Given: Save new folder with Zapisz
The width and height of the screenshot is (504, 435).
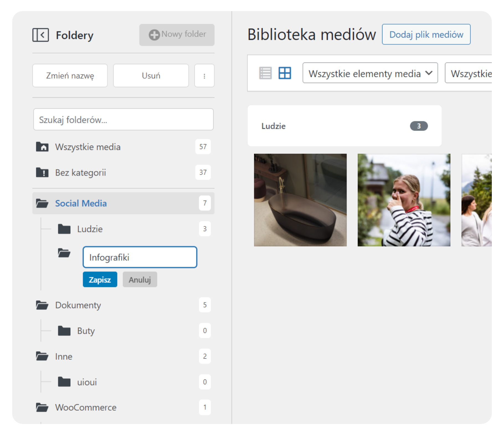Looking at the screenshot, I should 100,279.
